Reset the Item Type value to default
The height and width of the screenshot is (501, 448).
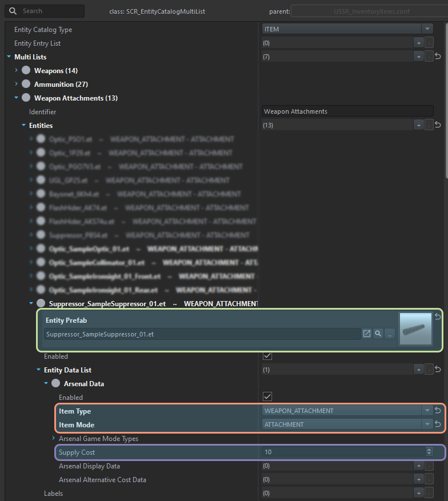[x=437, y=411]
